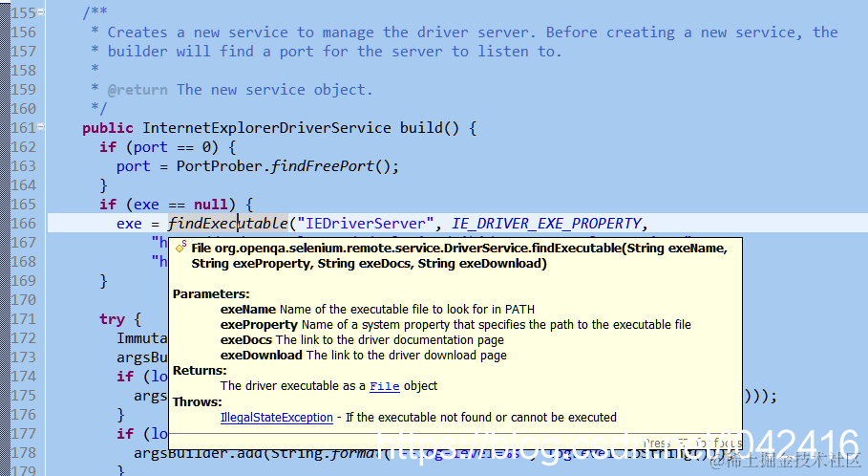The height and width of the screenshot is (476, 868).
Task: Click the Parameters heading in the tooltip
Action: [x=211, y=294]
